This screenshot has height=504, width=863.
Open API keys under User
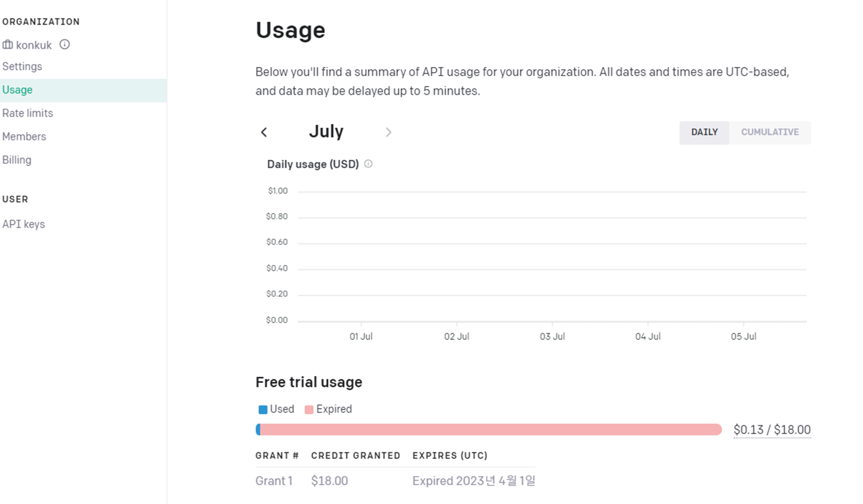click(x=23, y=224)
